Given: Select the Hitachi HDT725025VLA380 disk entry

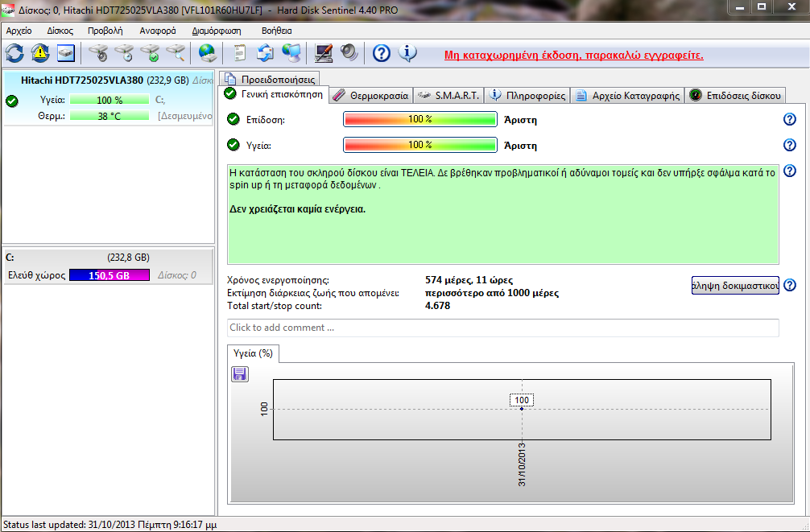Looking at the screenshot, I should 109,98.
